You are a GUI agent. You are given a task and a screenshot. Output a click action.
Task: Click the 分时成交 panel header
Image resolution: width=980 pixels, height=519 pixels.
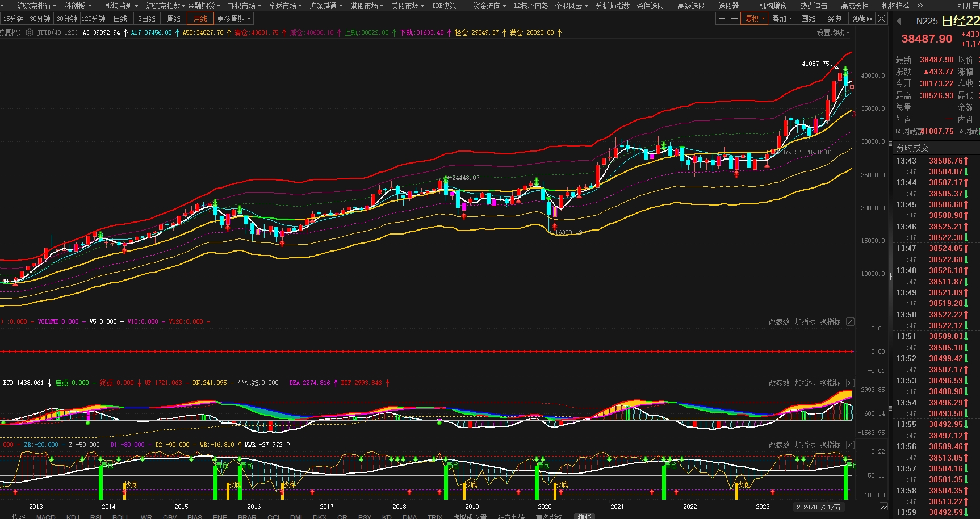[912, 148]
